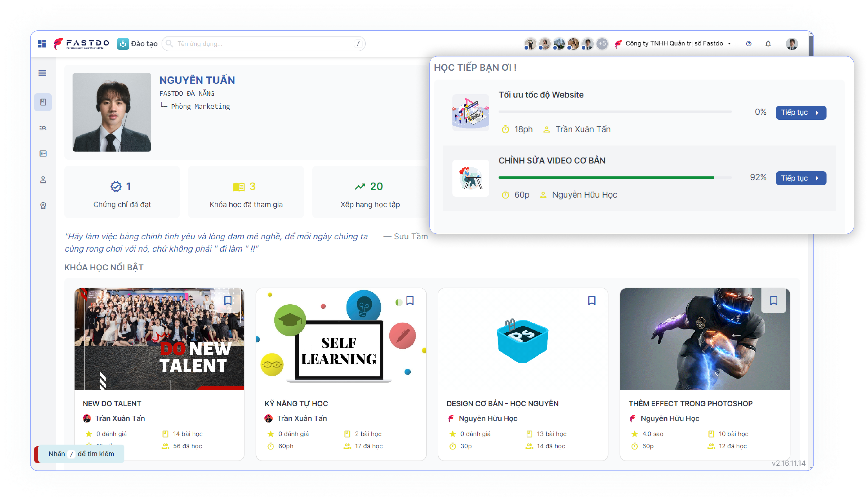
Task: Open the football player cover image
Action: [x=704, y=339]
